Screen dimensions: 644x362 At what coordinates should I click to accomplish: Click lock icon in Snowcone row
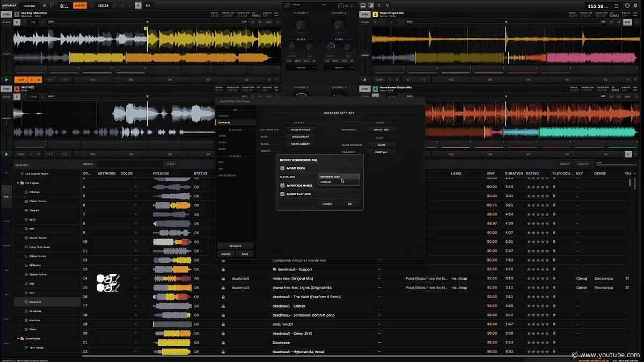click(x=223, y=342)
